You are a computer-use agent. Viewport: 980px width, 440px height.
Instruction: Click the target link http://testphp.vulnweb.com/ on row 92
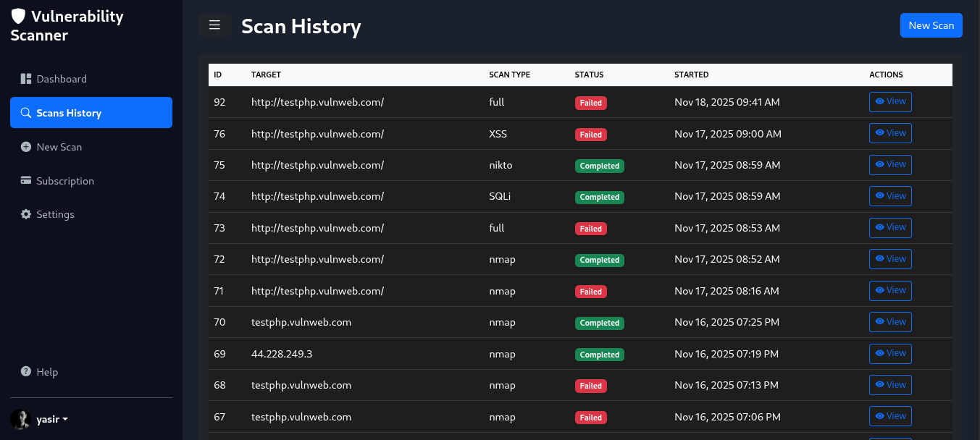point(317,102)
